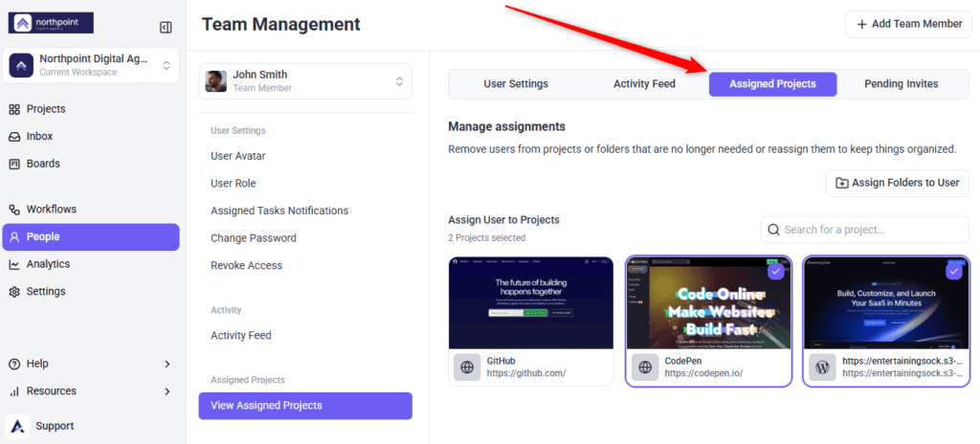Click the People person icon
Image resolution: width=980 pixels, height=444 pixels.
pos(13,237)
